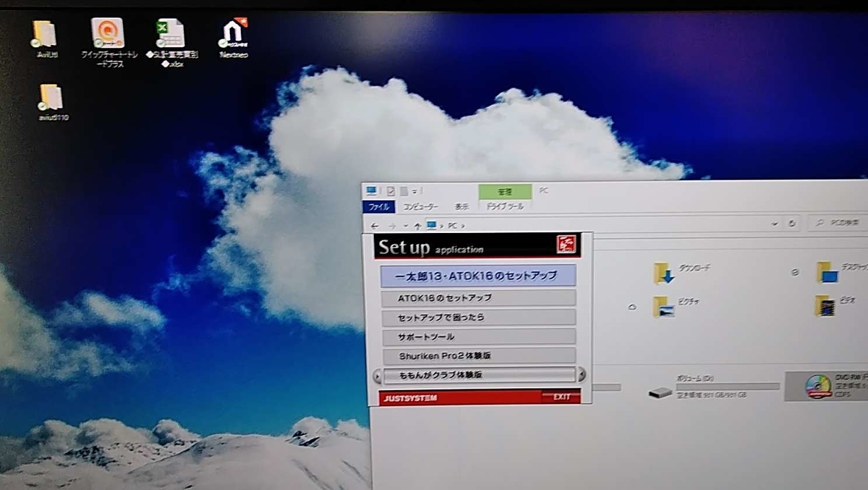Click PC icon in Explorer title bar

click(372, 191)
